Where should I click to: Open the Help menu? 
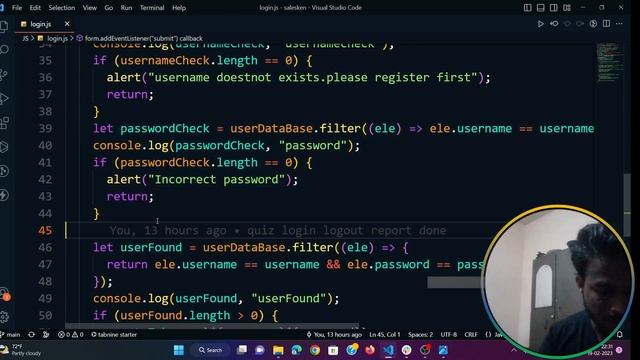(x=179, y=7)
